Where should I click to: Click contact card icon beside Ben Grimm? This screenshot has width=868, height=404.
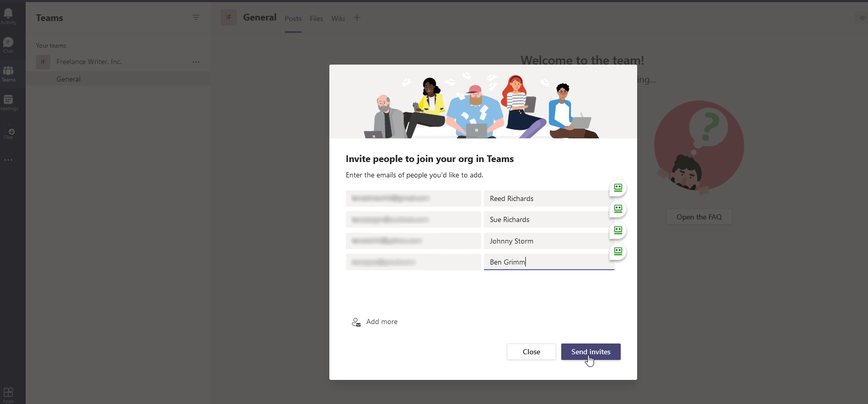[x=618, y=251]
